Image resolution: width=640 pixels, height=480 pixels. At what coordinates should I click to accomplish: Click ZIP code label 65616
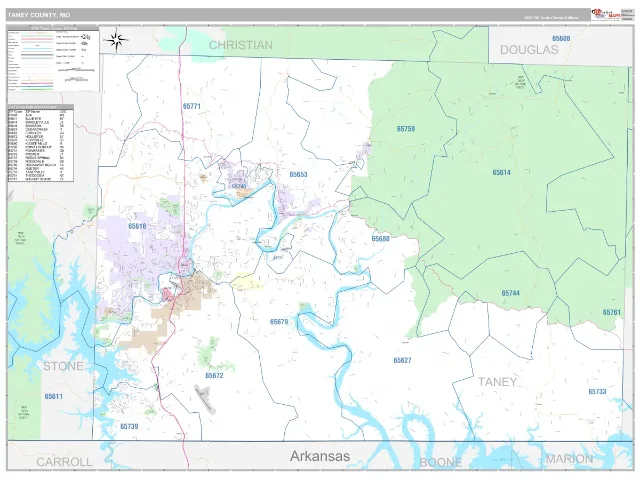pos(137,226)
